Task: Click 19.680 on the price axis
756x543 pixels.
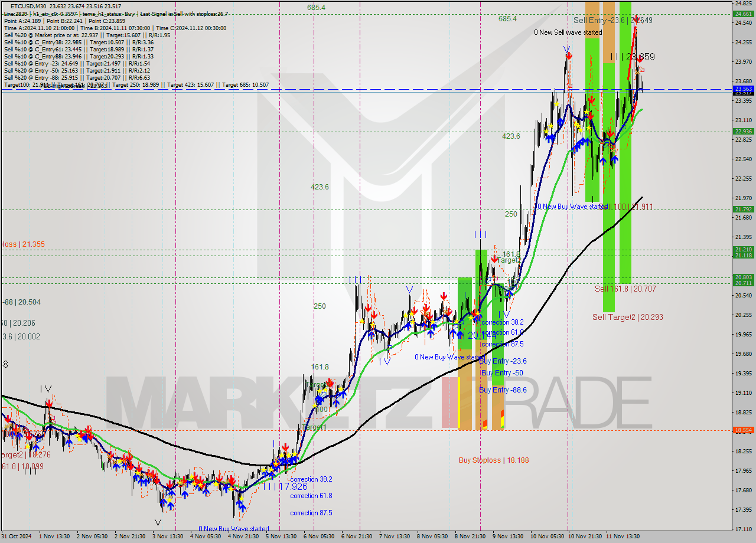Action: 743,354
